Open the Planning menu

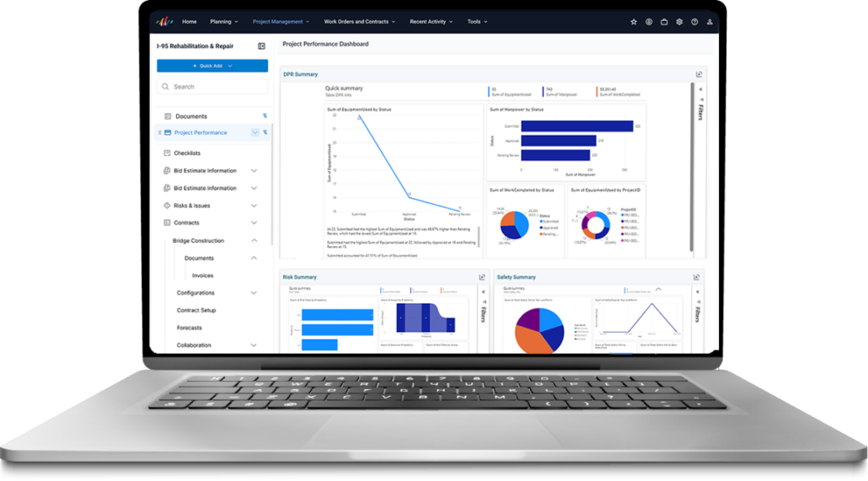pyautogui.click(x=223, y=21)
